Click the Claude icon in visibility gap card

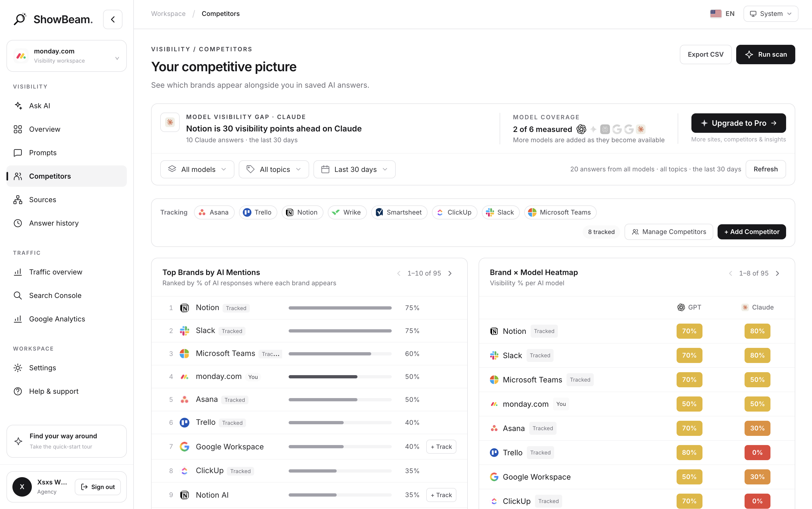coord(170,122)
